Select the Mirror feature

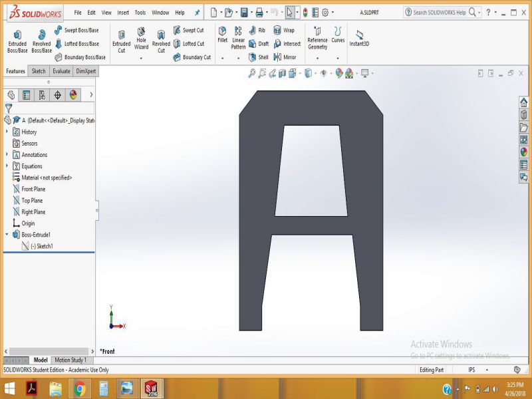pos(285,57)
